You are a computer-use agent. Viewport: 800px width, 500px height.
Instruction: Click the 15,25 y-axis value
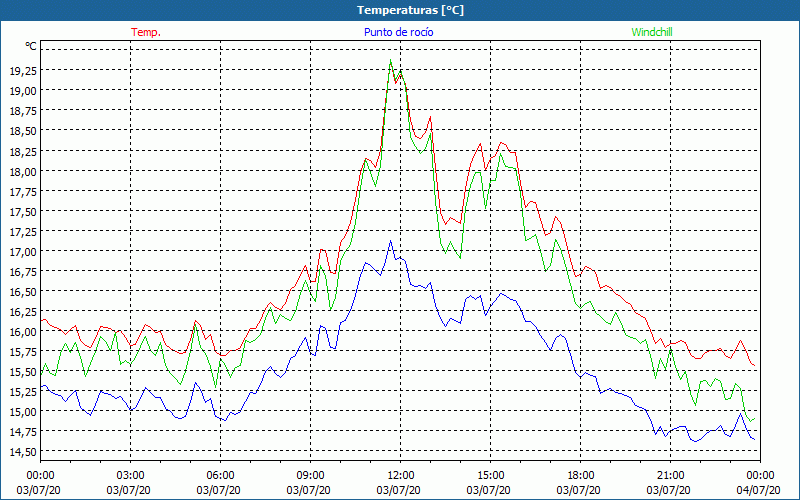coord(23,391)
